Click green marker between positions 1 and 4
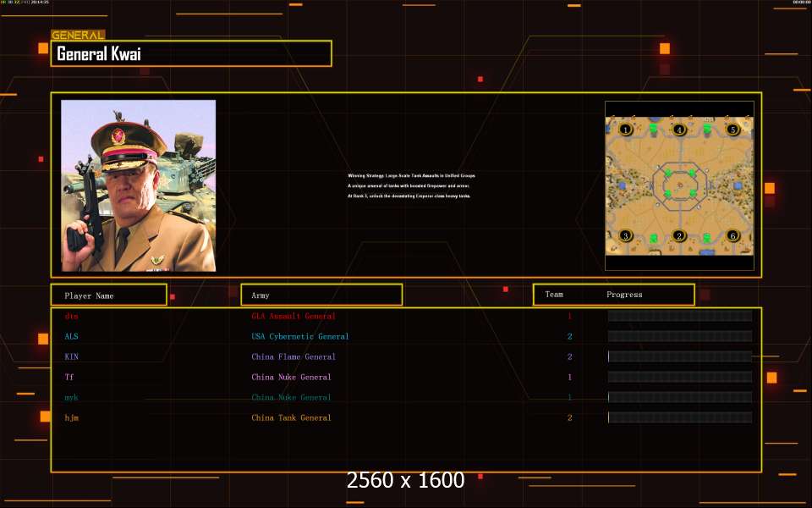Screen dimensions: 812x508 tap(653, 128)
